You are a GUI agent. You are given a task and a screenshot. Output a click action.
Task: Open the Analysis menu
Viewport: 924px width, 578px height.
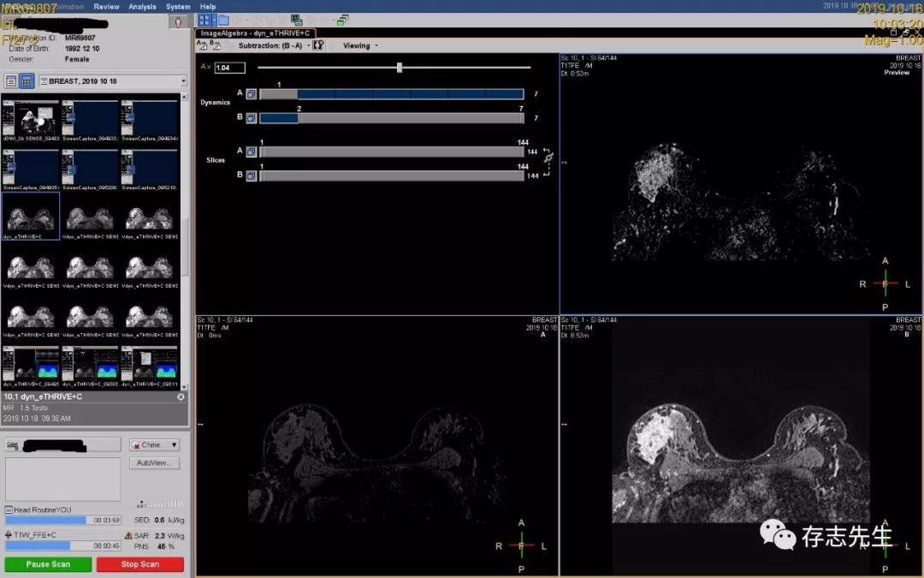142,6
